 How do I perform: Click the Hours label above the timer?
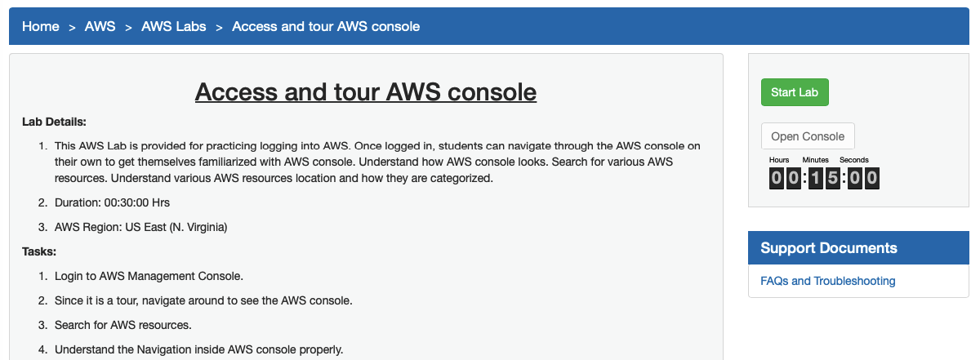click(x=778, y=160)
